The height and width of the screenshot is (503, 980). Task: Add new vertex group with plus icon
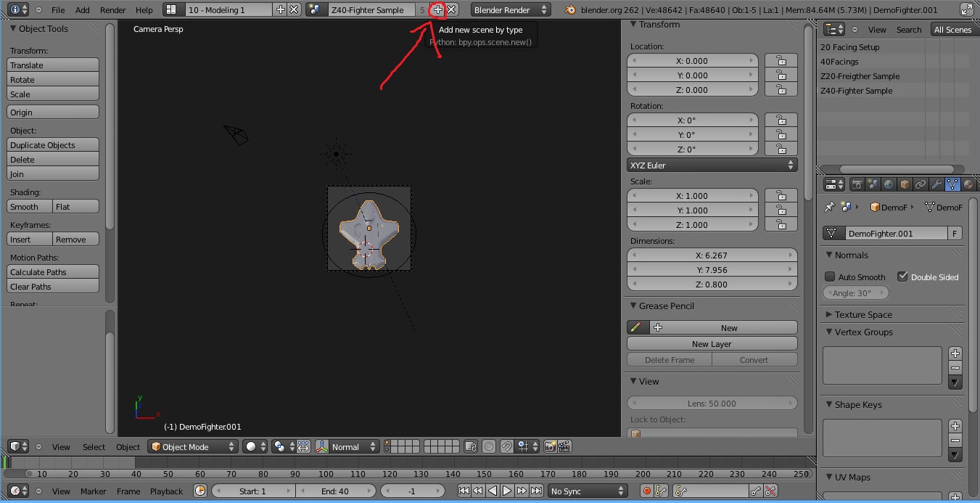tap(955, 353)
